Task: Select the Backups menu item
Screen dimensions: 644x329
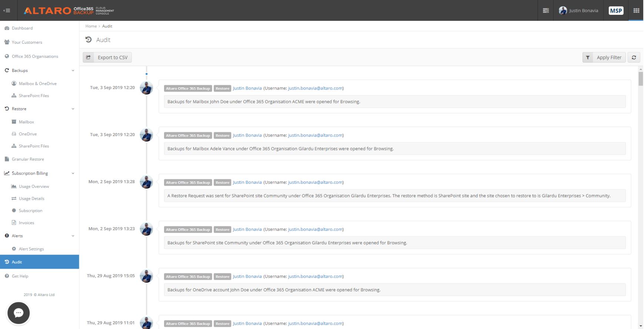Action: (20, 70)
